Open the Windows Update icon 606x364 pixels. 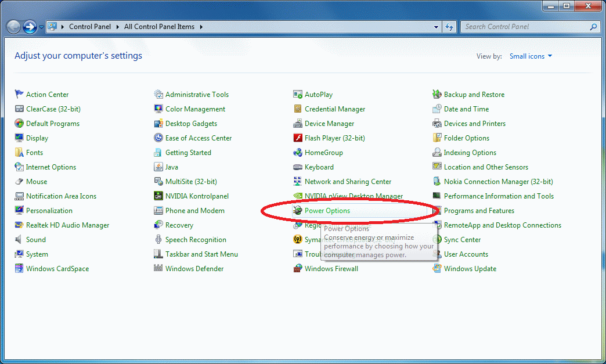(x=437, y=268)
